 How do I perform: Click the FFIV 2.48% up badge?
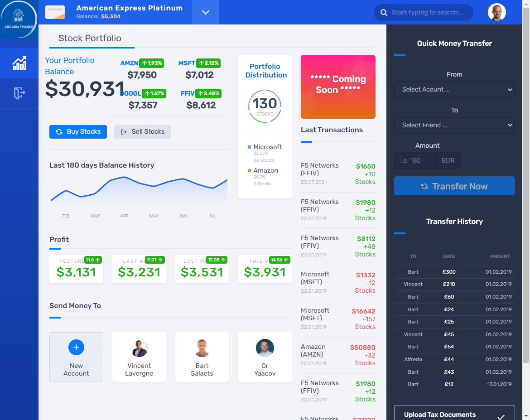click(208, 93)
